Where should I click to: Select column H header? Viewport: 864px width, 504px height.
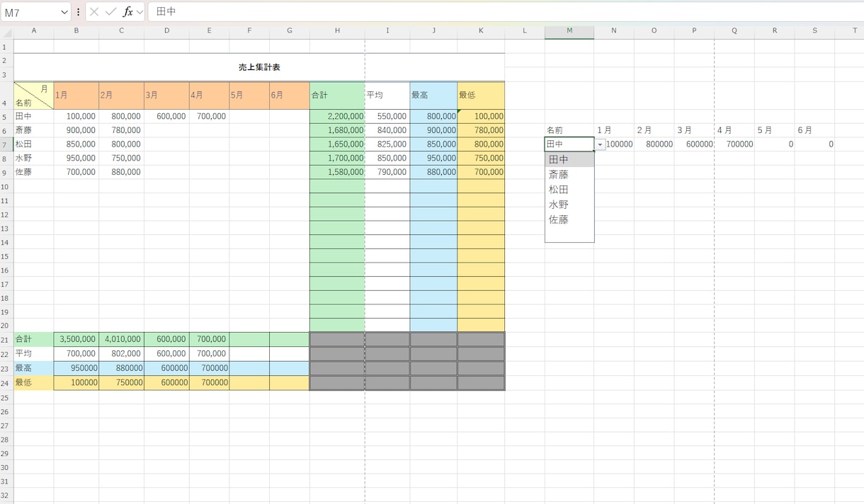[337, 31]
